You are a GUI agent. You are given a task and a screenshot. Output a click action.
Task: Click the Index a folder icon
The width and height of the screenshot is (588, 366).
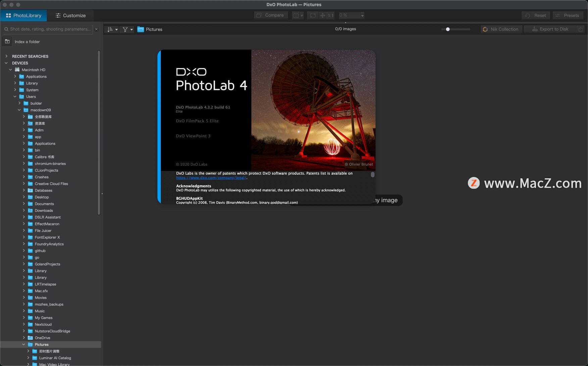click(x=7, y=42)
